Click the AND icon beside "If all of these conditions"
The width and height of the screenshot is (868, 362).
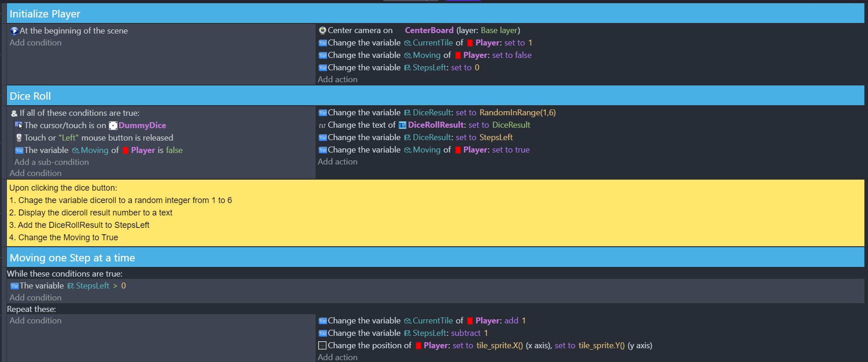click(14, 113)
